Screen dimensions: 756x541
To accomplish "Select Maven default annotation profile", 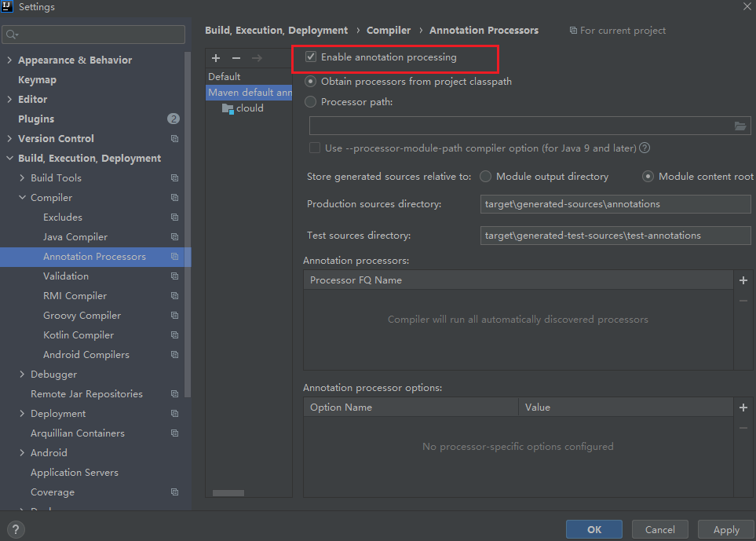I will click(249, 93).
